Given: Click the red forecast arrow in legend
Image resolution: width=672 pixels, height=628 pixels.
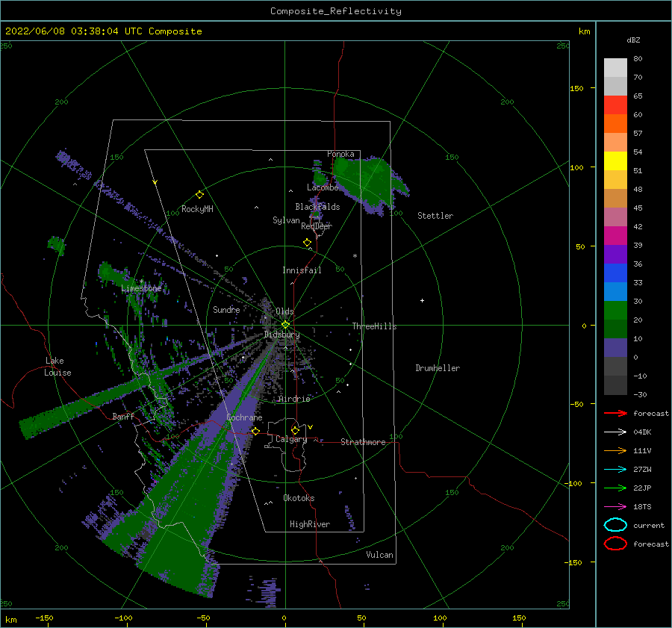Looking at the screenshot, I should point(615,413).
